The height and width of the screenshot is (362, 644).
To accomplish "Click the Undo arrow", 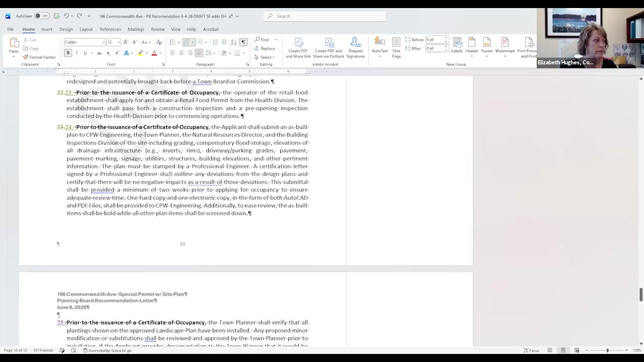I will pos(66,16).
